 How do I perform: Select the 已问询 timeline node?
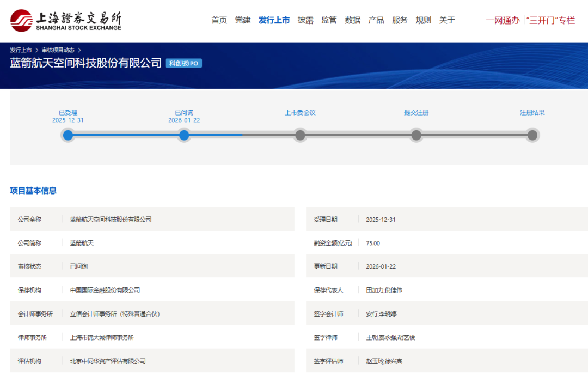(184, 135)
